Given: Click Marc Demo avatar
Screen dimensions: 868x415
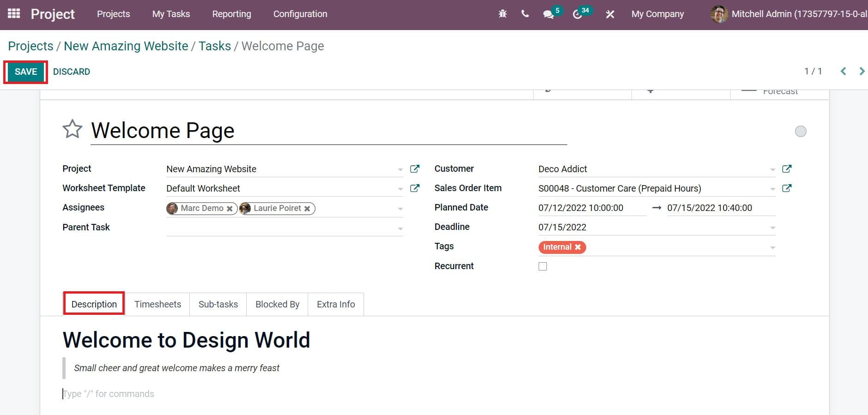Looking at the screenshot, I should 172,208.
